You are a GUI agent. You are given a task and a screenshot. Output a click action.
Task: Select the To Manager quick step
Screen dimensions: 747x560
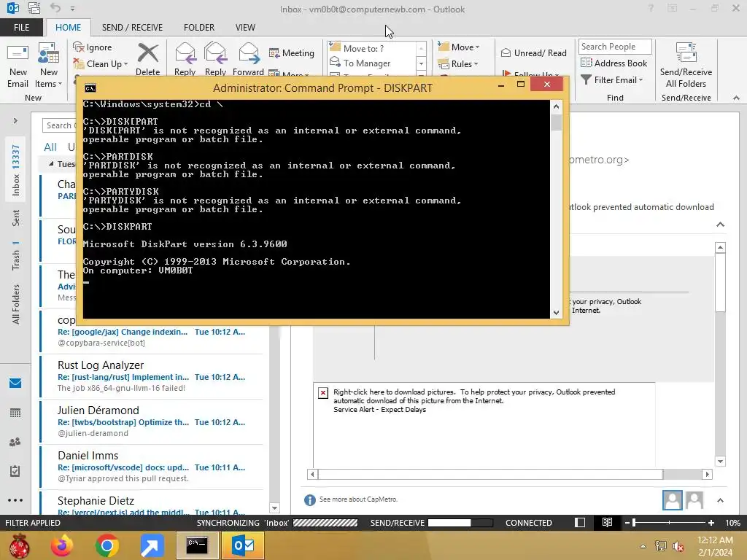pyautogui.click(x=371, y=63)
